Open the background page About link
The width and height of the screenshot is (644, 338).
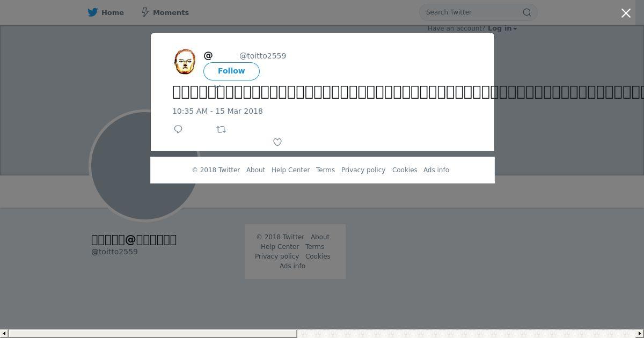pyautogui.click(x=320, y=237)
